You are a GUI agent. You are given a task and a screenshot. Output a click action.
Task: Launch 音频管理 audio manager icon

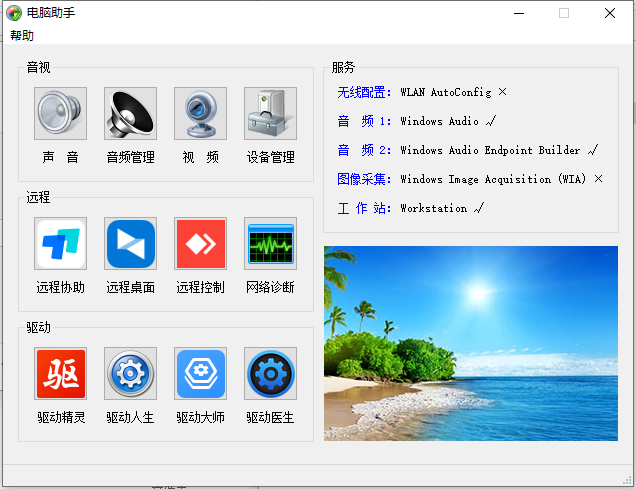[x=130, y=113]
